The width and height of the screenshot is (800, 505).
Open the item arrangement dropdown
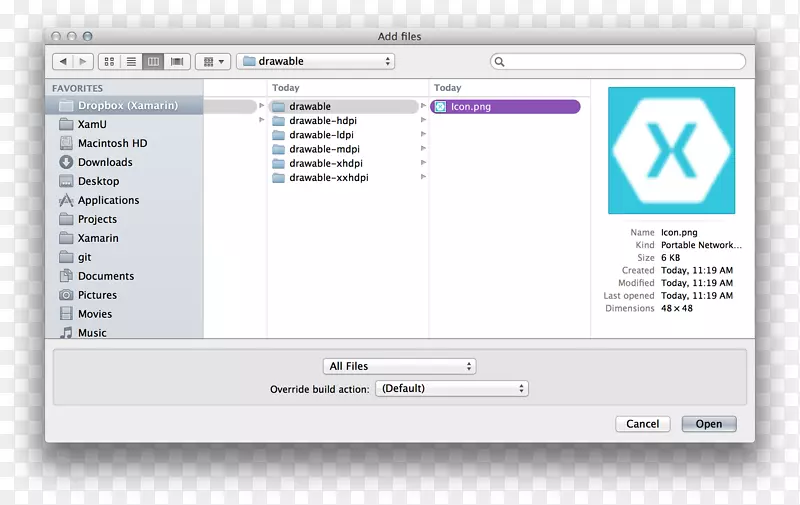(x=213, y=62)
